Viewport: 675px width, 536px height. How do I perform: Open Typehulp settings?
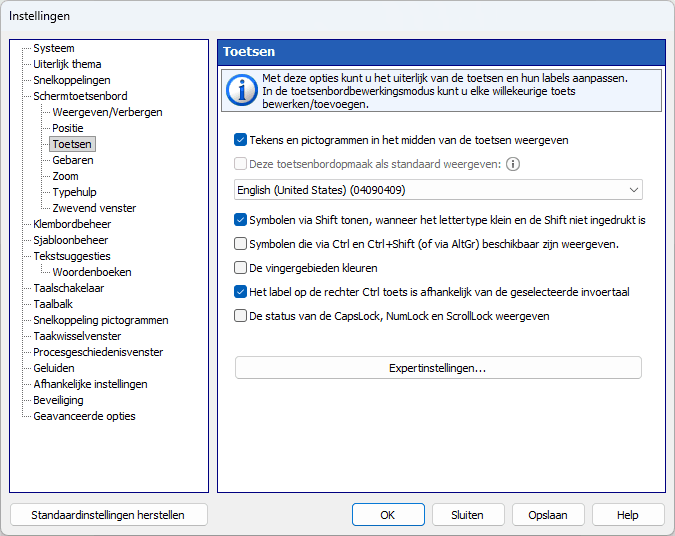click(74, 192)
